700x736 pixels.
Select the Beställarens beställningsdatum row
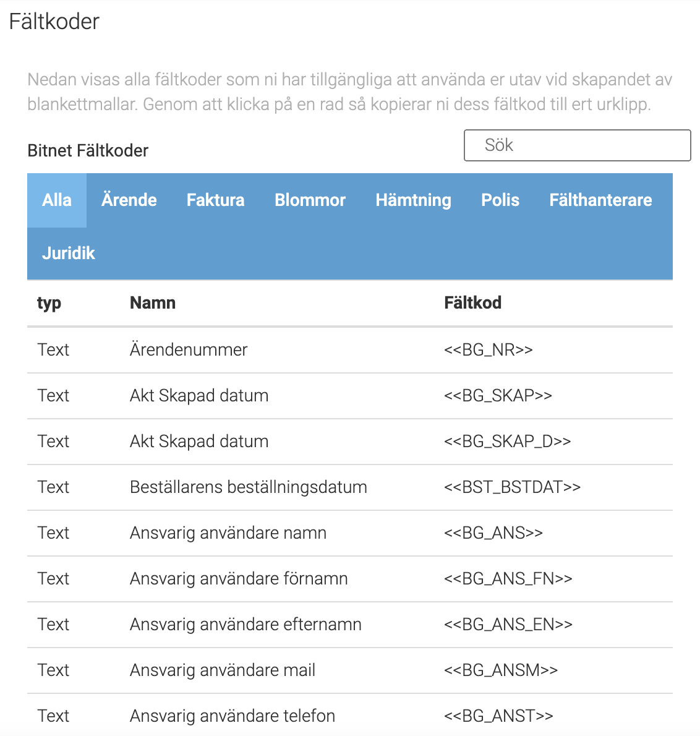pyautogui.click(x=350, y=488)
